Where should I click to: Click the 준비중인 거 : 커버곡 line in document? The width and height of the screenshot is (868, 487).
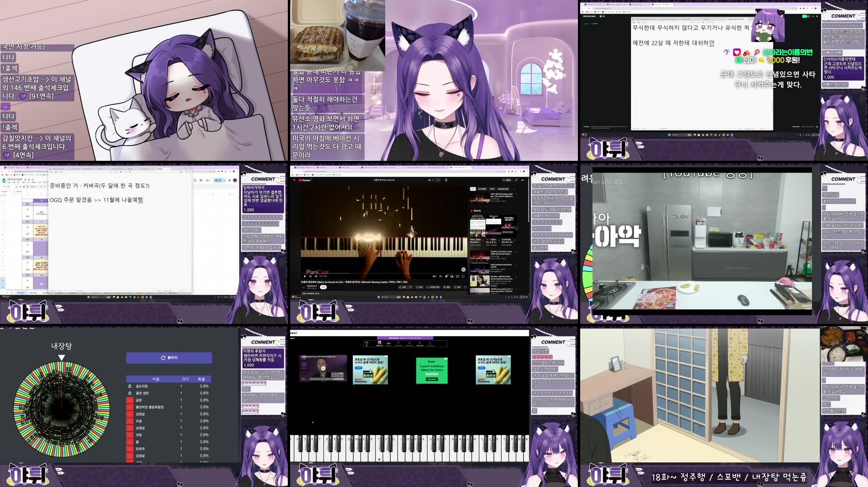click(100, 186)
